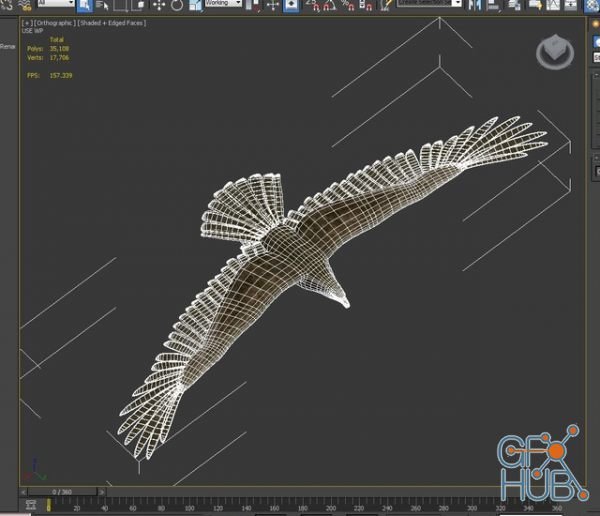Click frame 160 on the track bar
The width and height of the screenshot is (600, 516).
click(274, 508)
